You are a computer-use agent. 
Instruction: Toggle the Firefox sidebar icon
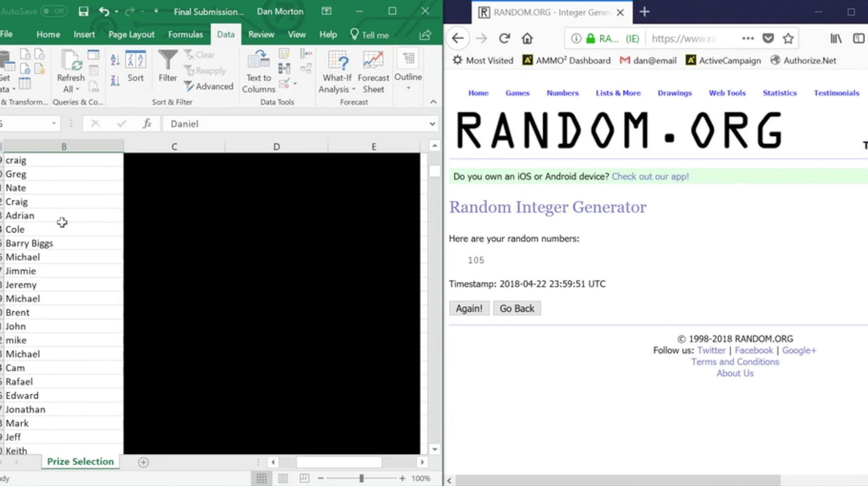[x=858, y=39]
